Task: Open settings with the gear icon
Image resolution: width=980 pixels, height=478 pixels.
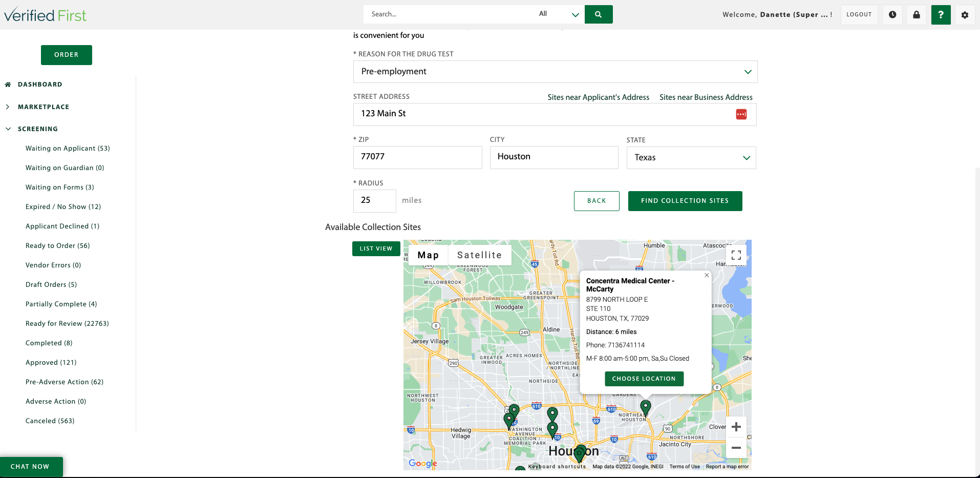Action: (x=965, y=14)
